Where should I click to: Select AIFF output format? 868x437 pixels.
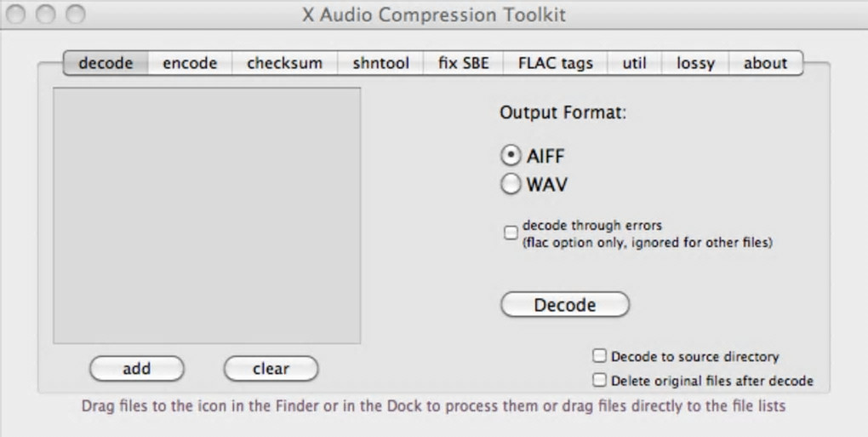coord(511,156)
